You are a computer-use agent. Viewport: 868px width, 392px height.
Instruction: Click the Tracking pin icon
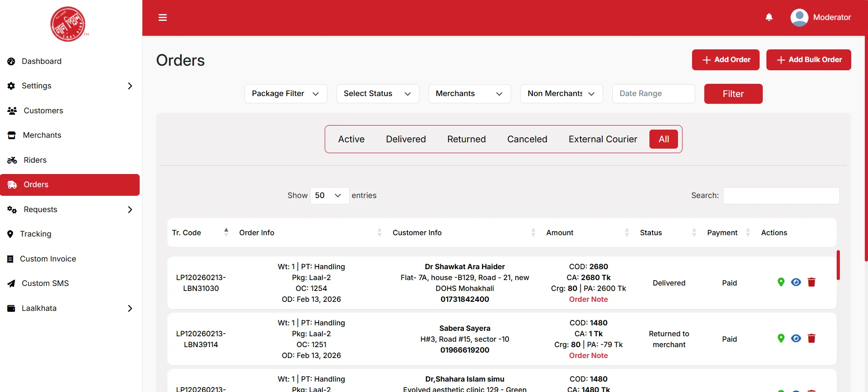coord(10,234)
